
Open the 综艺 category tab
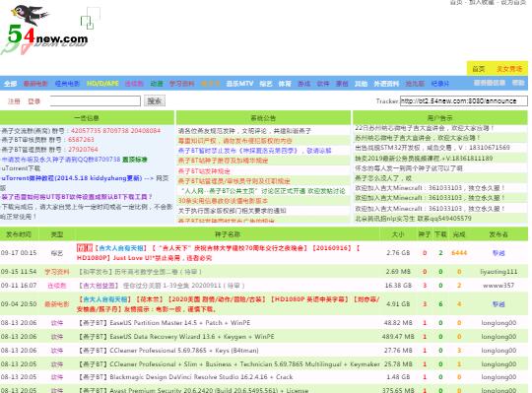(x=266, y=84)
